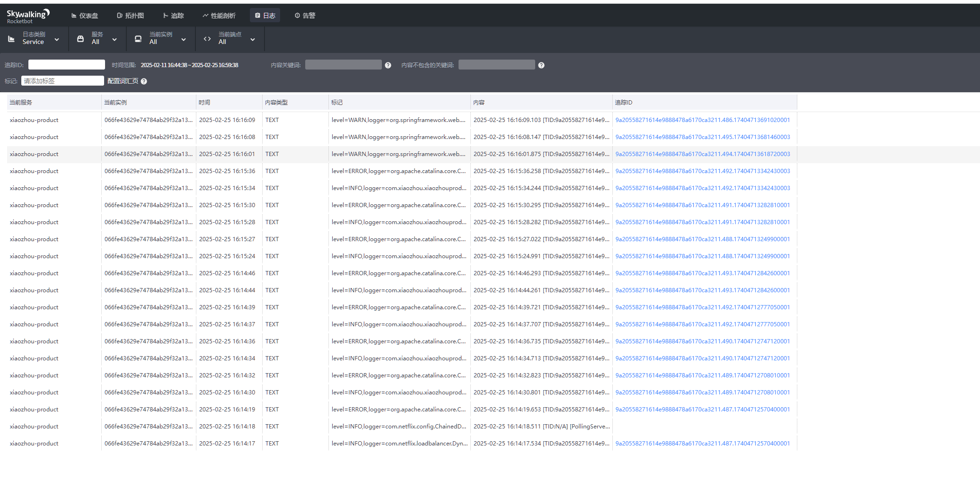Screen dimensions: 980x480
Task: Focus the 请添加标签 tag input
Action: tap(62, 81)
